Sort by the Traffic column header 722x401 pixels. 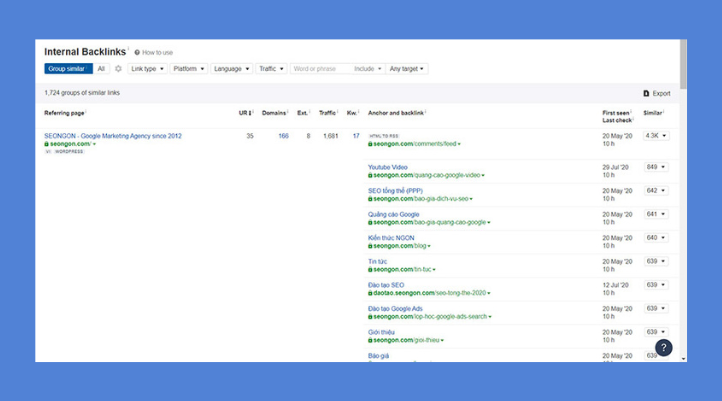pyautogui.click(x=328, y=113)
